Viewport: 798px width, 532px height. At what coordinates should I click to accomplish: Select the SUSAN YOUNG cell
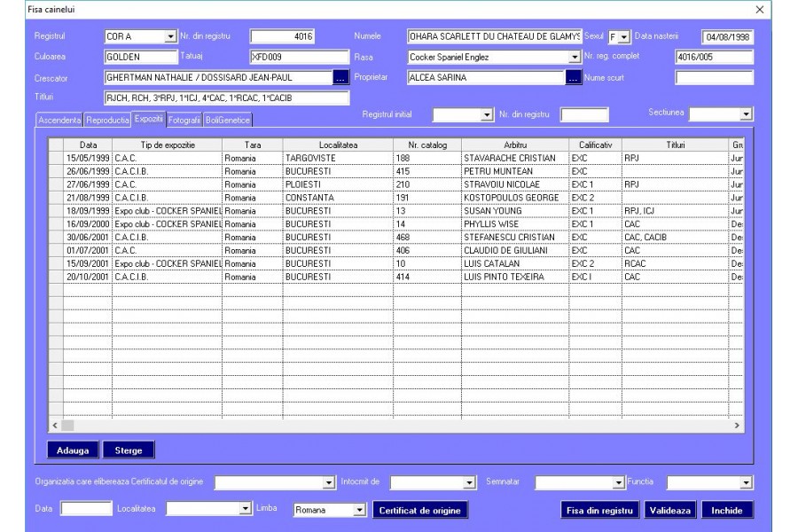point(515,211)
